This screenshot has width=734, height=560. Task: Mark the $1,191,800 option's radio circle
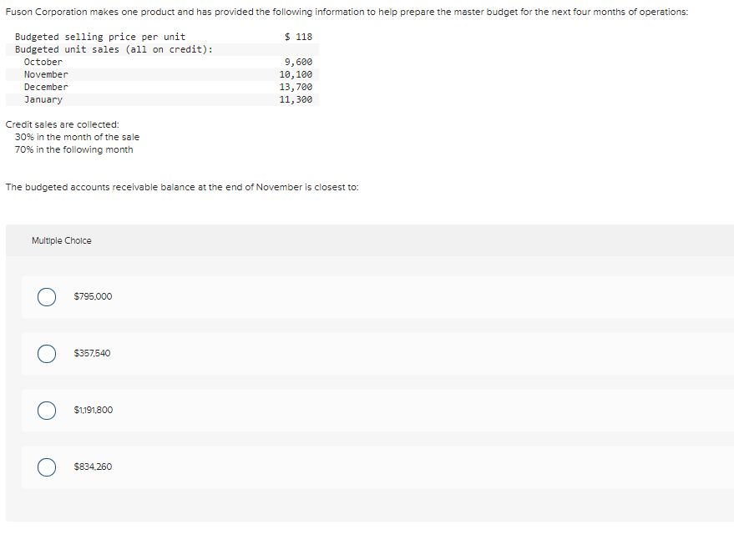(47, 411)
